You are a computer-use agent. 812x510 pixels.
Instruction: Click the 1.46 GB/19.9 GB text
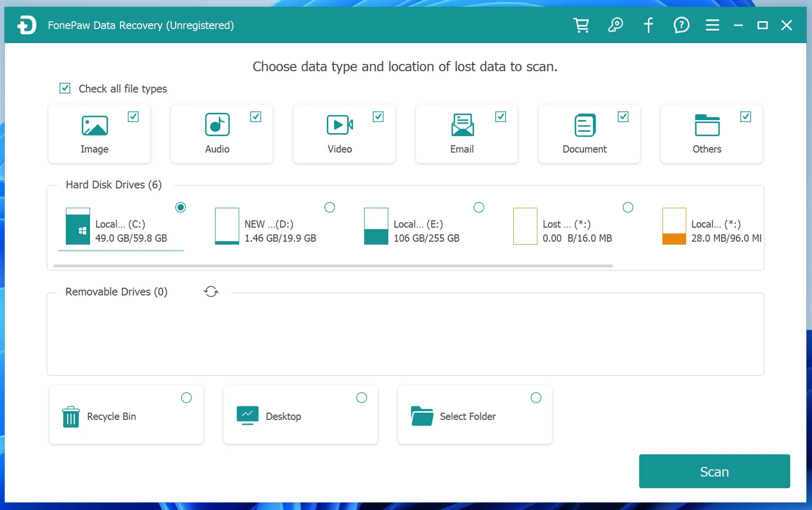(x=280, y=238)
